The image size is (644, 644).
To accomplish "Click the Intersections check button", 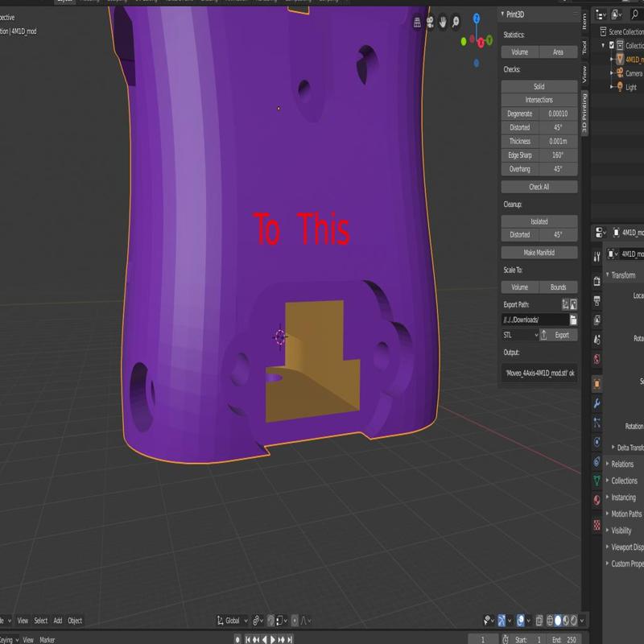I will [x=539, y=100].
